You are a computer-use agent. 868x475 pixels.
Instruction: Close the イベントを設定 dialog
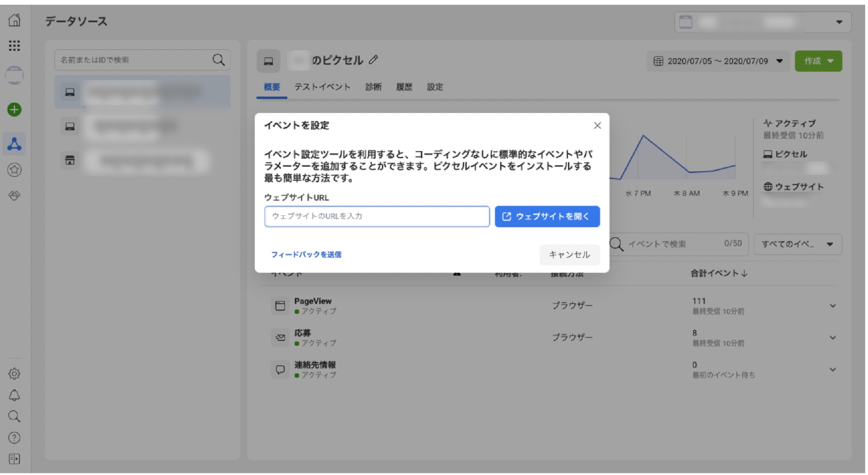click(597, 125)
